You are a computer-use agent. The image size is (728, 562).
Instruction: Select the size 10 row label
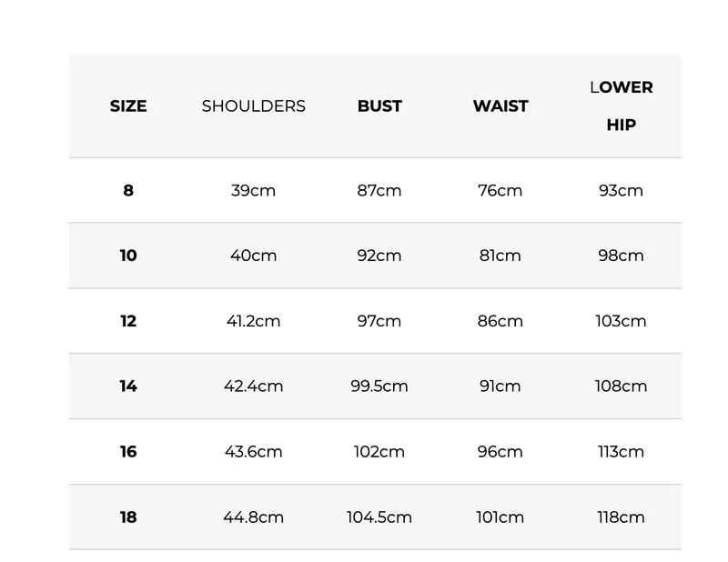[x=128, y=256]
